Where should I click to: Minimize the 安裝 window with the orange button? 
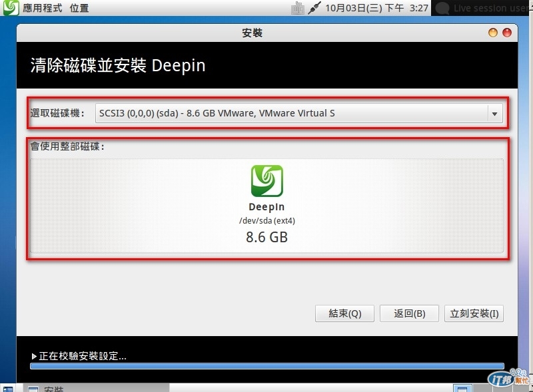492,33
